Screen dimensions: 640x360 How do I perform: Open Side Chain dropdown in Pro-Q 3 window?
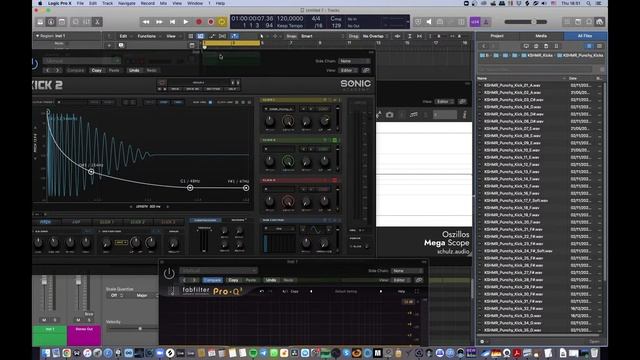point(407,271)
